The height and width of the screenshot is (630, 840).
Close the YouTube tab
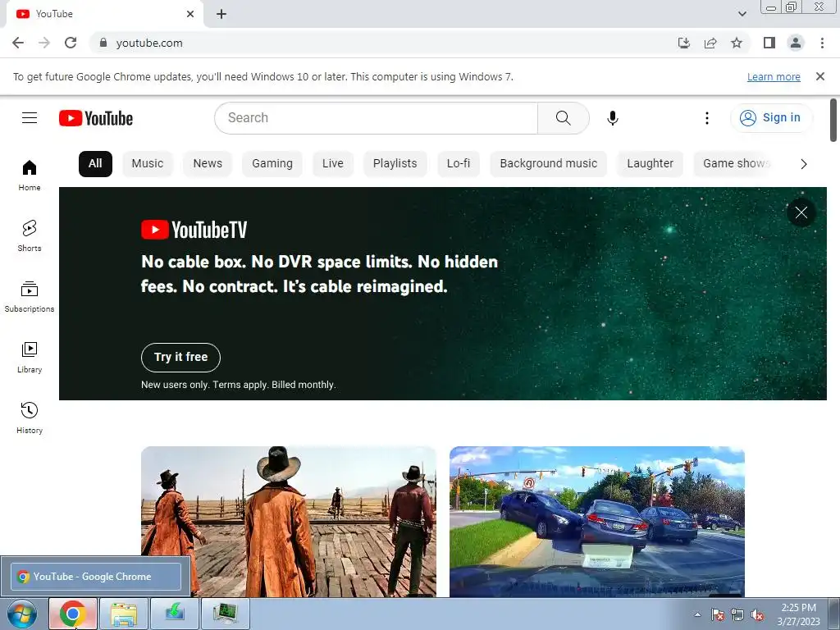coord(190,14)
